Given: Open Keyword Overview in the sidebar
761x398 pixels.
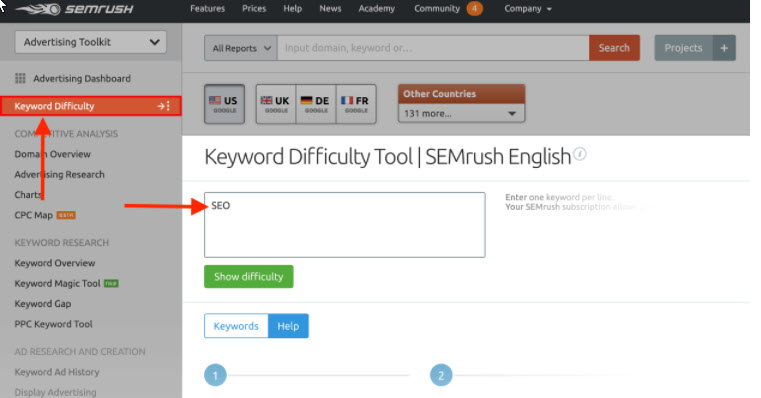Looking at the screenshot, I should pyautogui.click(x=55, y=263).
